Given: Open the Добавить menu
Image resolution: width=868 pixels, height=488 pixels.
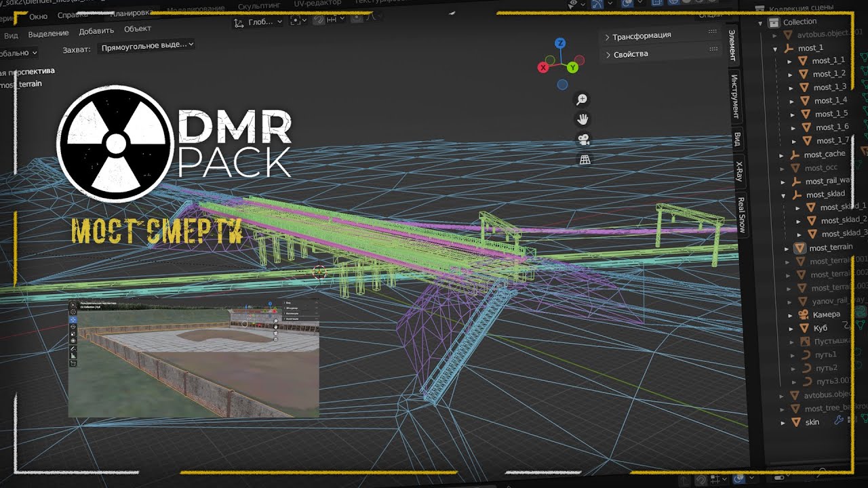Looking at the screenshot, I should click(96, 31).
